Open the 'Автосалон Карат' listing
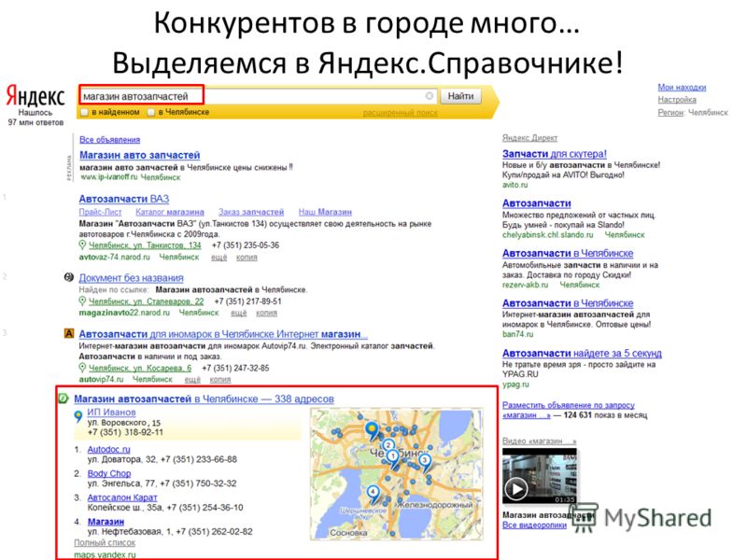The width and height of the screenshot is (747, 560). coord(122,497)
